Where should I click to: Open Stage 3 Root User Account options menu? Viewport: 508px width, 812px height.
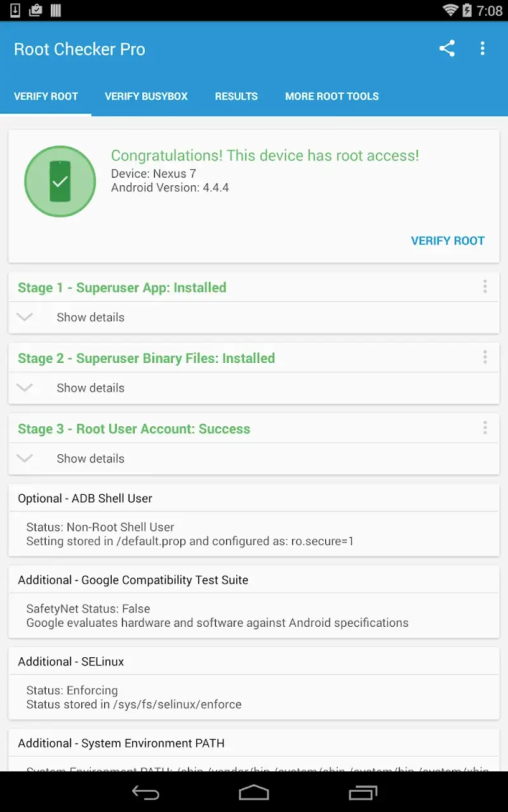coord(485,428)
